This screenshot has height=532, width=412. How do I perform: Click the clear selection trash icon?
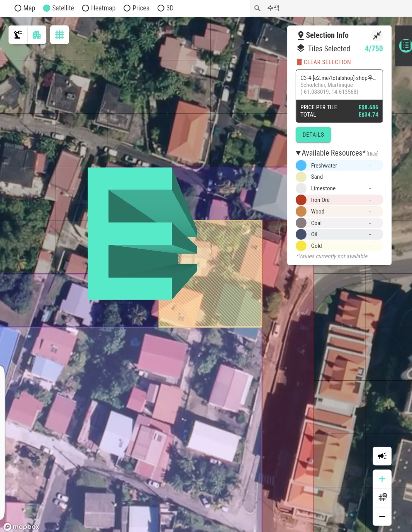[x=299, y=62]
